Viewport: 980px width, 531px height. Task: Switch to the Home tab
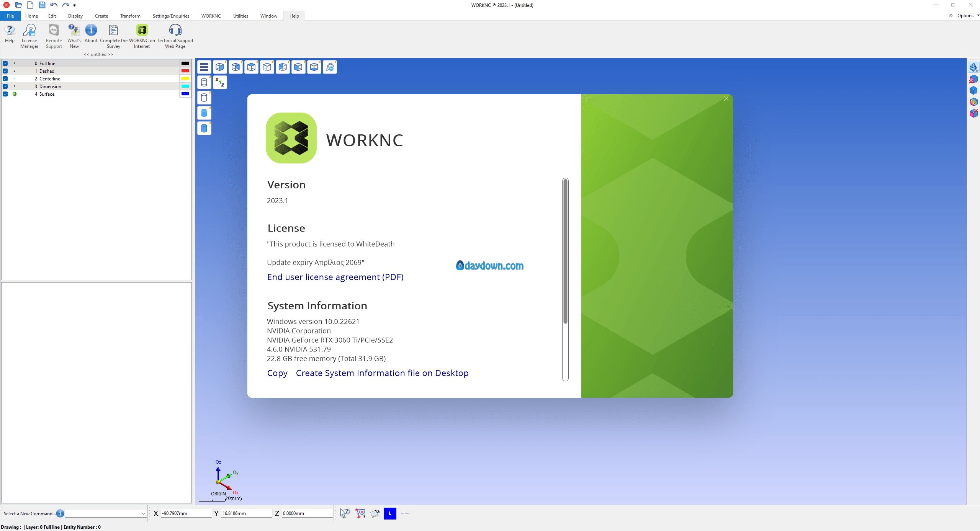(31, 16)
